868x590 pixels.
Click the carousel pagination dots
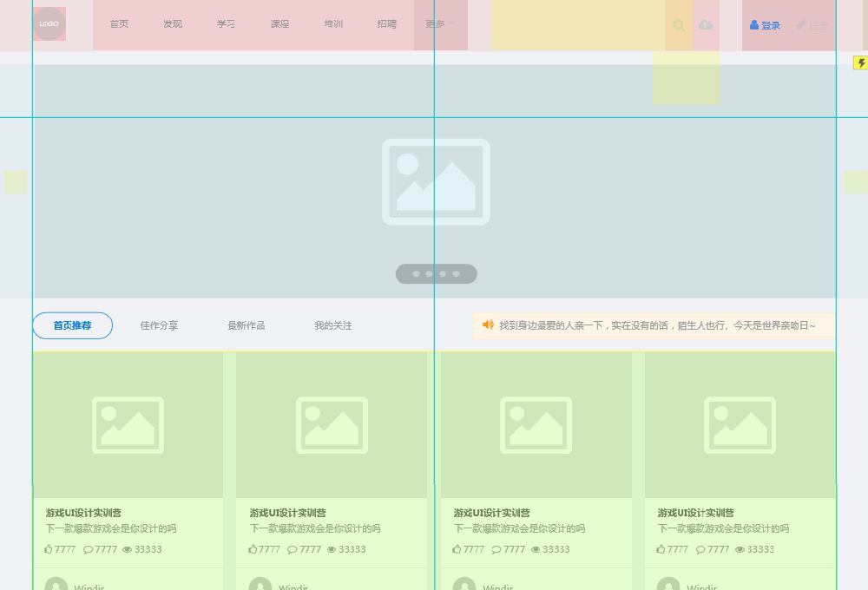[x=436, y=274]
